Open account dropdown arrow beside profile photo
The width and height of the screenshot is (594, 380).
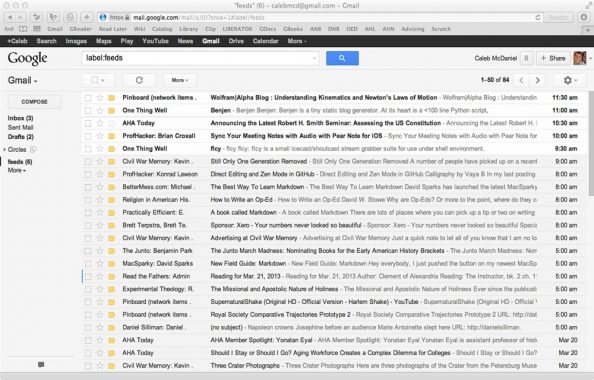(x=589, y=58)
